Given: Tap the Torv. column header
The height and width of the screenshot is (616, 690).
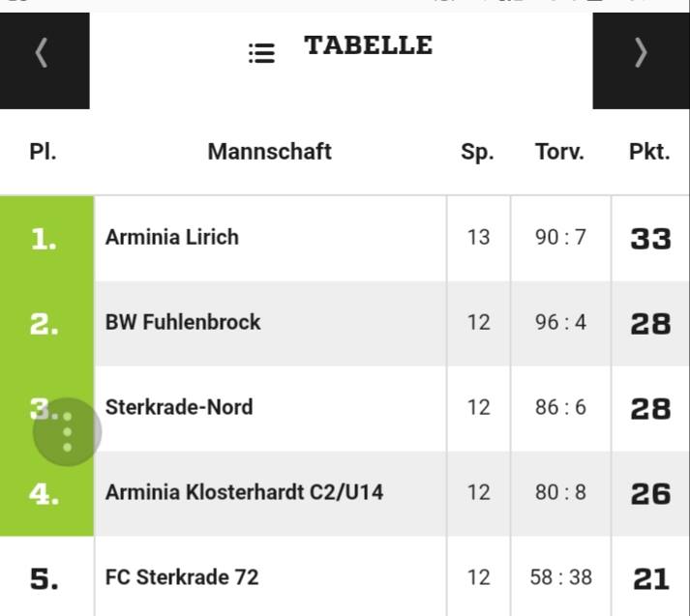Looking at the screenshot, I should coord(559,152).
